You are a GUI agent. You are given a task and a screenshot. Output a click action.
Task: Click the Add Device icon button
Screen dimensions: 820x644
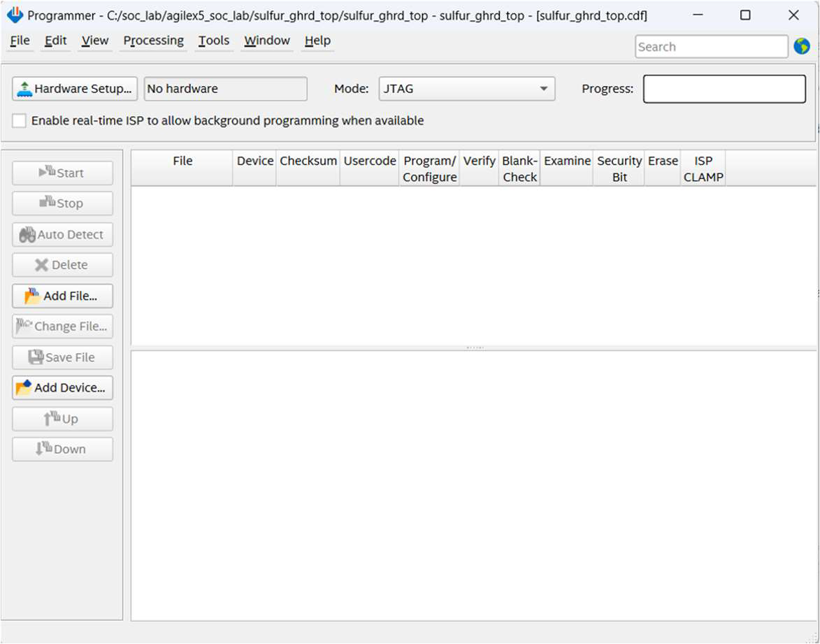point(24,387)
